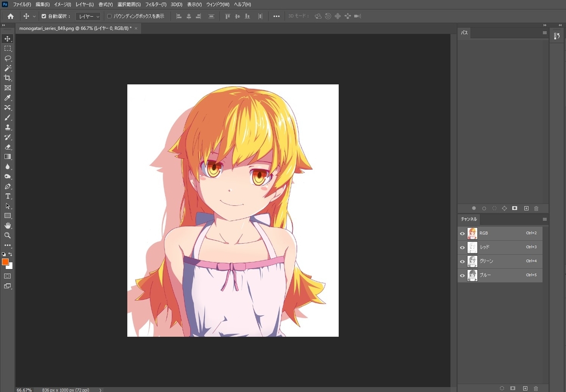Open the イメージ(I) menu
This screenshot has height=392, width=566.
pos(63,4)
